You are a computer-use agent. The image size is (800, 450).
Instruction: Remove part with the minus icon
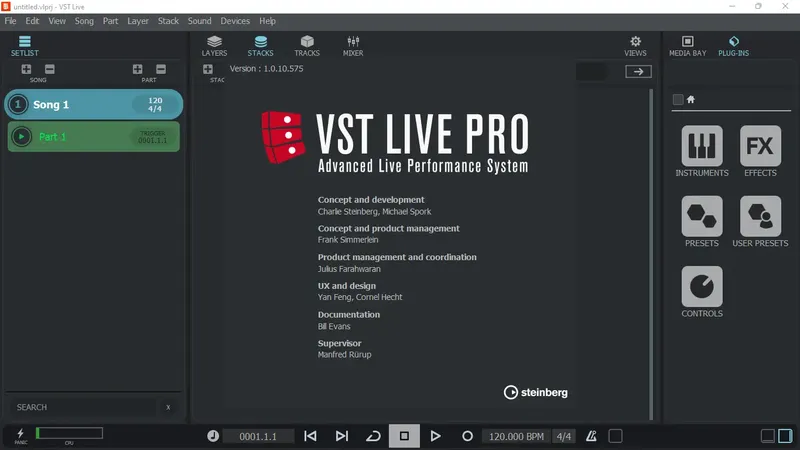coord(161,69)
